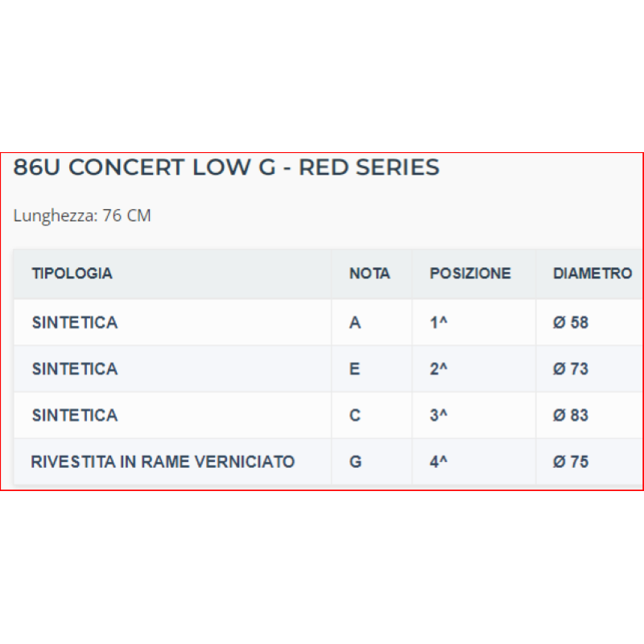Click the NOTA column header

coord(369,274)
